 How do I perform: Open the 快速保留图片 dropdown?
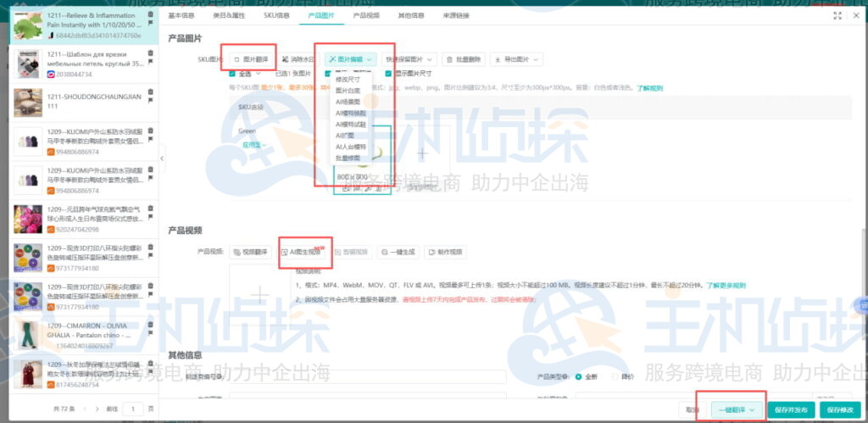tap(409, 59)
